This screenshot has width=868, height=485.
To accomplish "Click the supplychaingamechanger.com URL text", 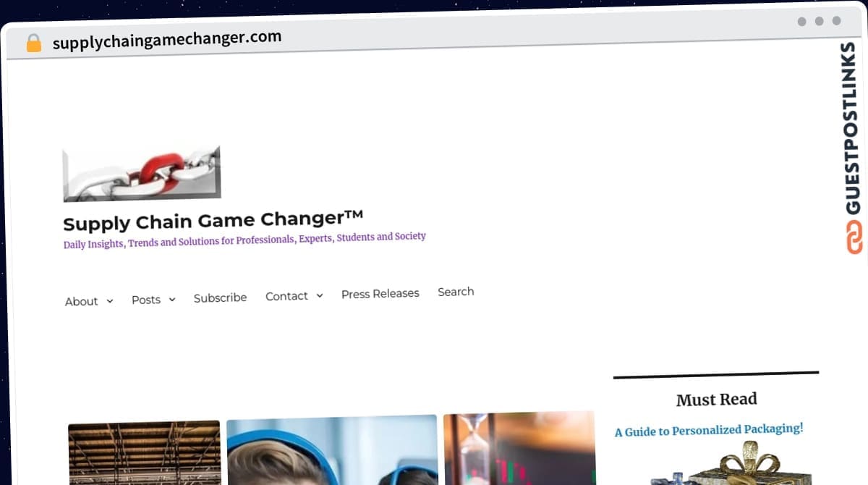I will coord(167,39).
